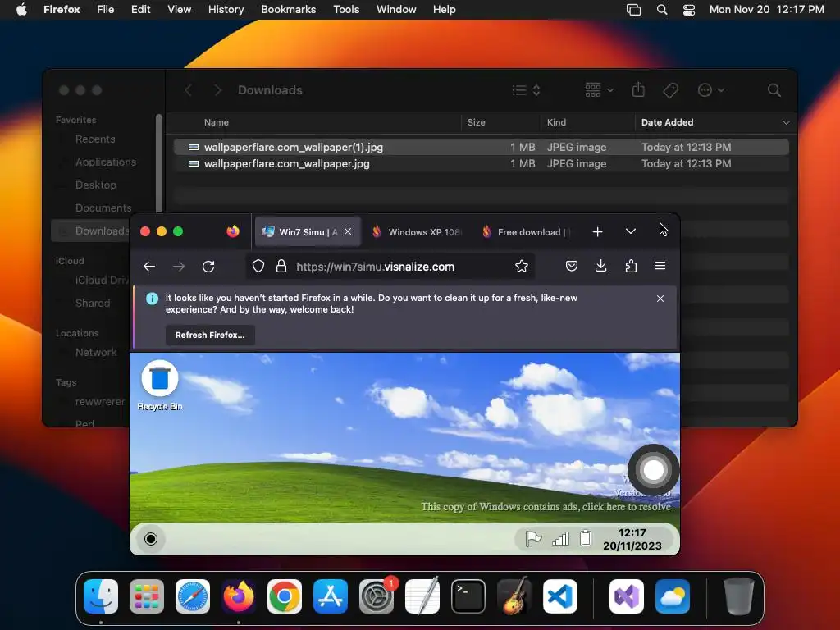Launch Visual Studio Code from the Dock
The height and width of the screenshot is (630, 840).
coord(559,596)
